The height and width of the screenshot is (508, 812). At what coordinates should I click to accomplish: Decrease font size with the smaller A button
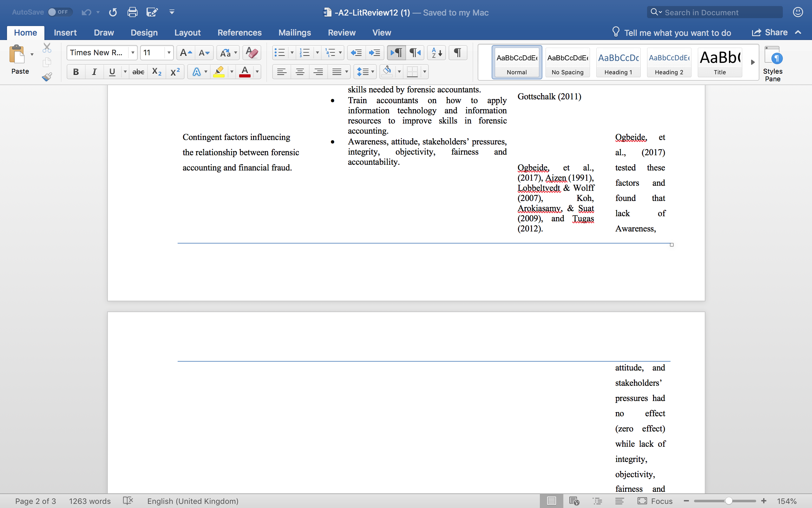tap(204, 53)
